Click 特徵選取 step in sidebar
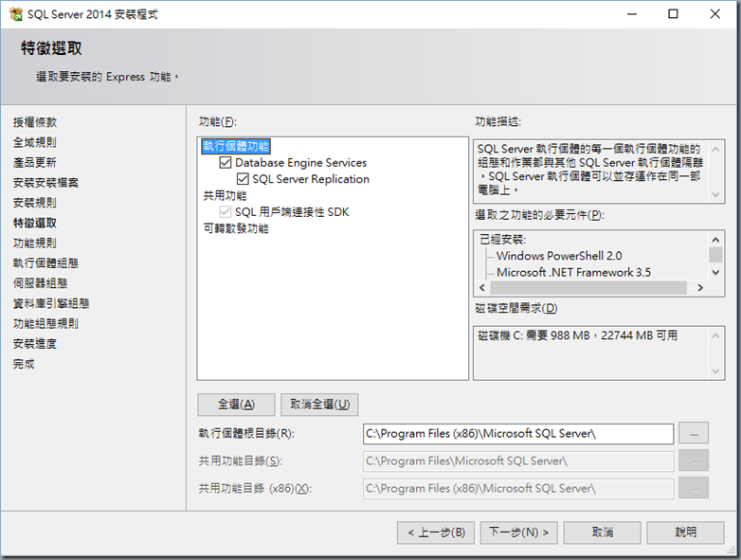Screen dimensions: 741x560 (x=35, y=223)
